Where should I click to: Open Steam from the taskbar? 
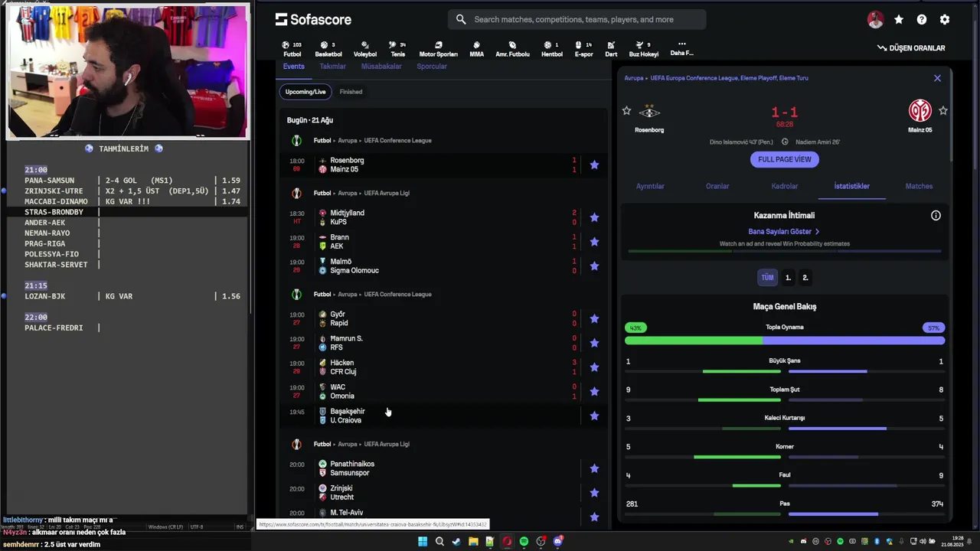pos(456,542)
